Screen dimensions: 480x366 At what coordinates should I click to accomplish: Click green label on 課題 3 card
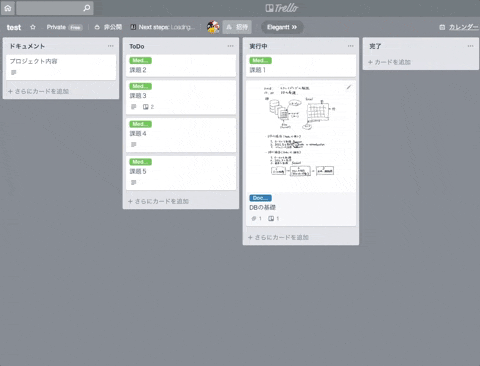click(x=140, y=86)
